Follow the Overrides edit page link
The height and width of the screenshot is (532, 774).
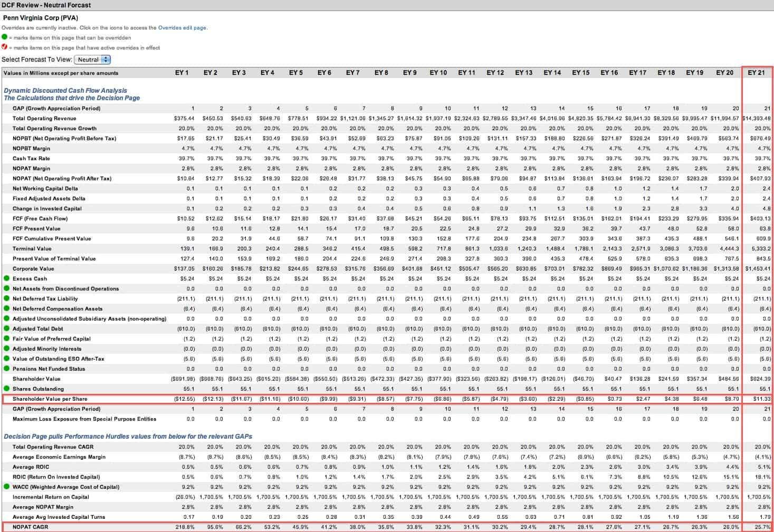182,28
